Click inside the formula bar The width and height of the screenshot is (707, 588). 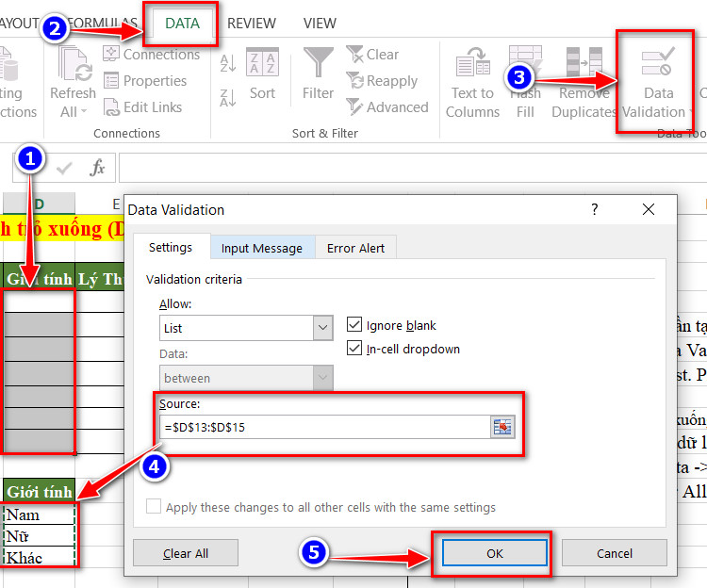point(413,168)
